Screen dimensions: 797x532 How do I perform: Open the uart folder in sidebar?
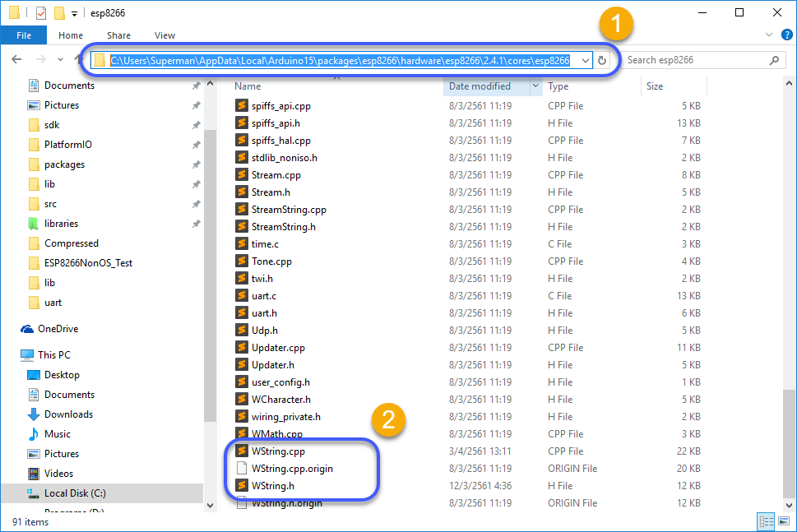(53, 303)
